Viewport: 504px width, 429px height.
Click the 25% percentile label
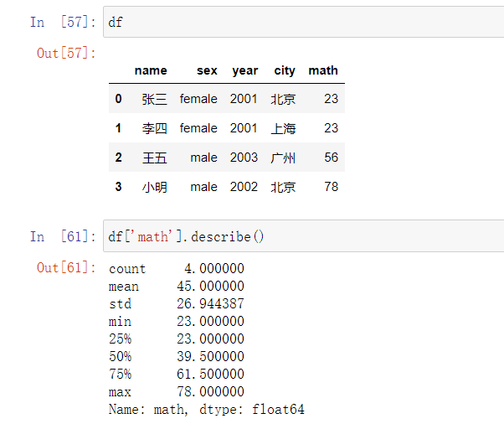(120, 339)
